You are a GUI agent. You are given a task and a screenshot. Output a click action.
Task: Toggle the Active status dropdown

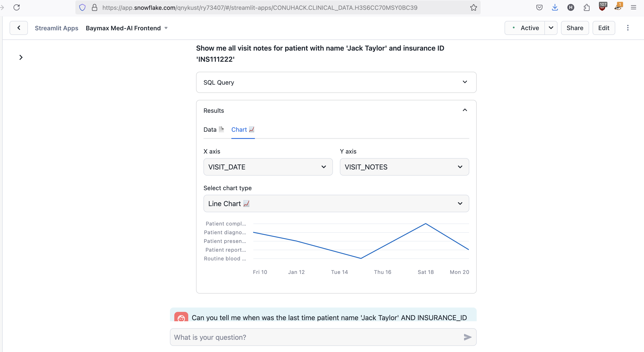551,28
